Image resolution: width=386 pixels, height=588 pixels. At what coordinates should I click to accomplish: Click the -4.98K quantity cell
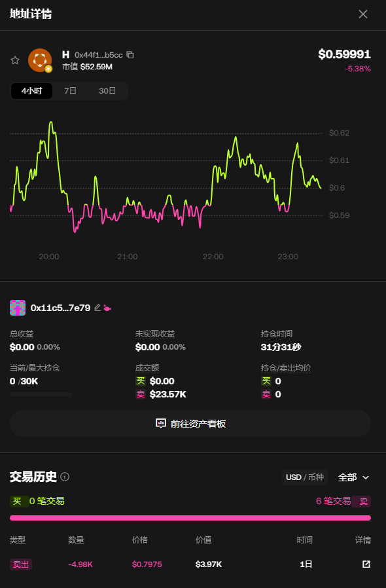point(80,564)
